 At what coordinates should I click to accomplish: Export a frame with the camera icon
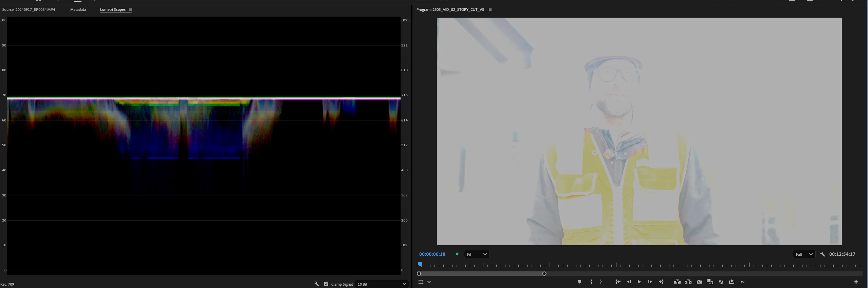click(x=699, y=282)
